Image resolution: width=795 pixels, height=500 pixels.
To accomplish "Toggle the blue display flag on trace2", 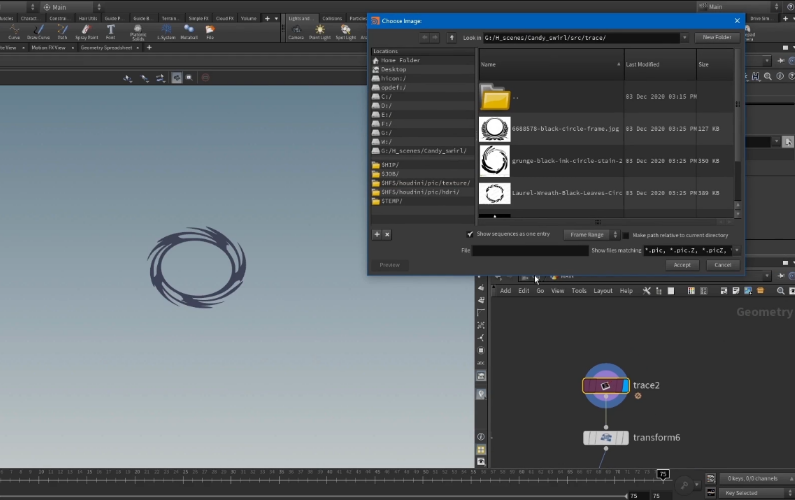I will [x=626, y=385].
